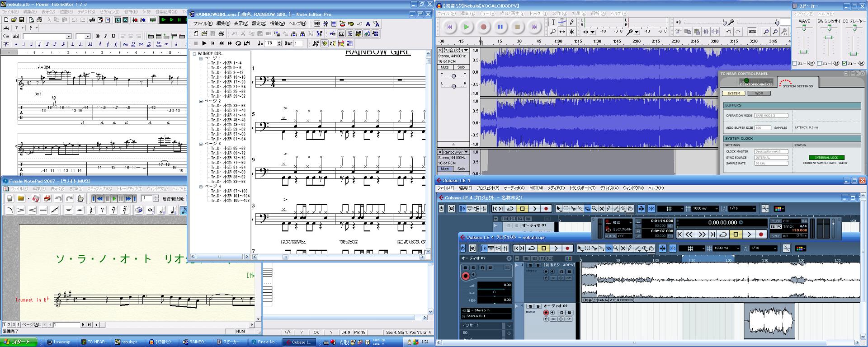Uncheck the CD プレーヤー mute checkbox
The height and width of the screenshot is (347, 868).
tap(844, 64)
